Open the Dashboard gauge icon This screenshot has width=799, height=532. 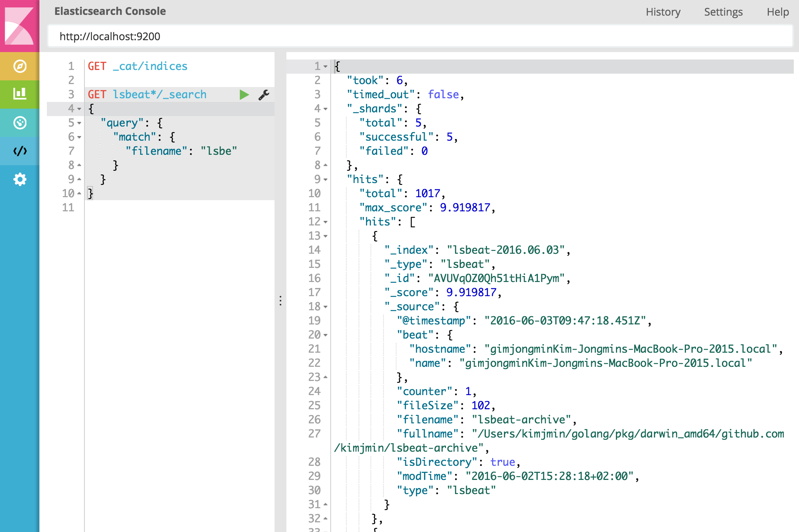tap(19, 123)
